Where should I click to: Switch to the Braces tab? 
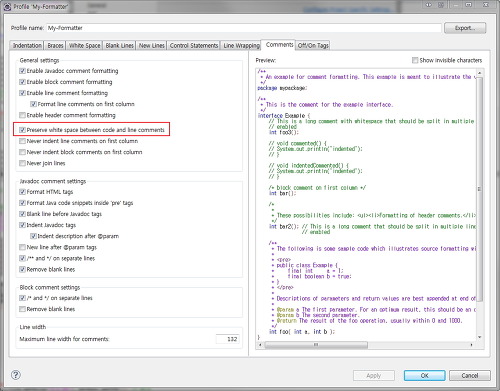[55, 45]
